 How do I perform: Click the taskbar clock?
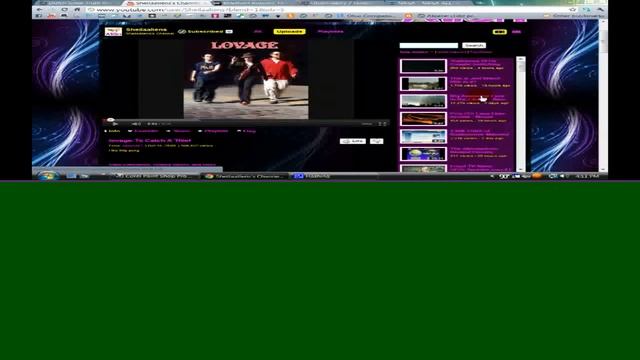point(587,176)
